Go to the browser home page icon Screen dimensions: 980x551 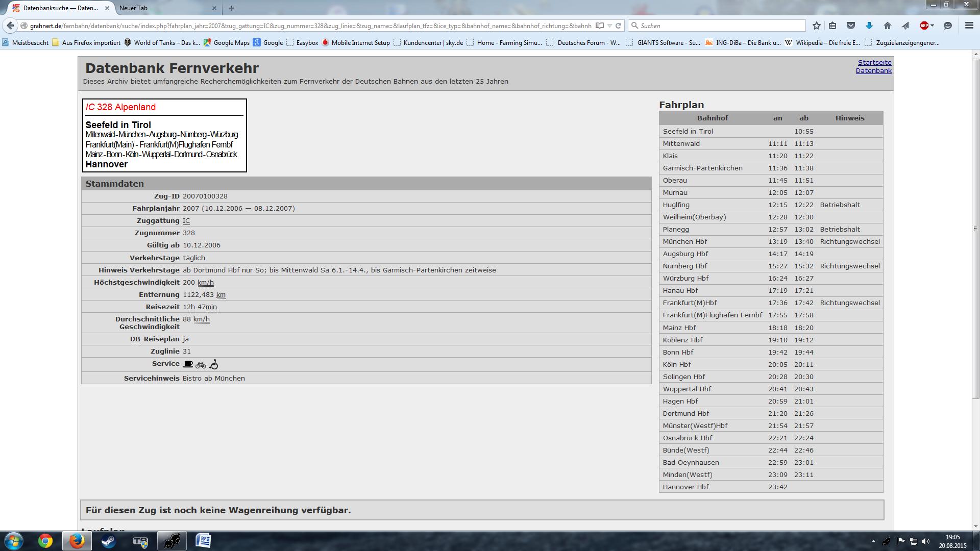pos(887,26)
